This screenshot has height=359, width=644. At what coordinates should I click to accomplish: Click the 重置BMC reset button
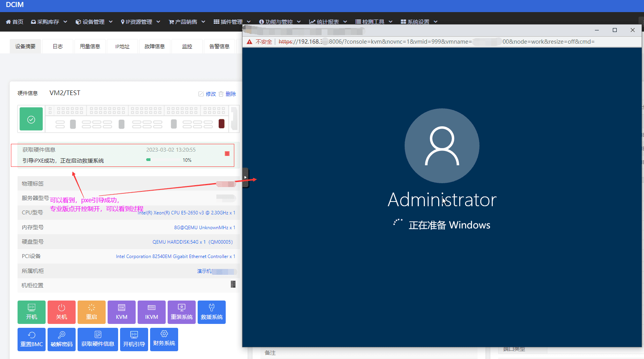click(32, 340)
